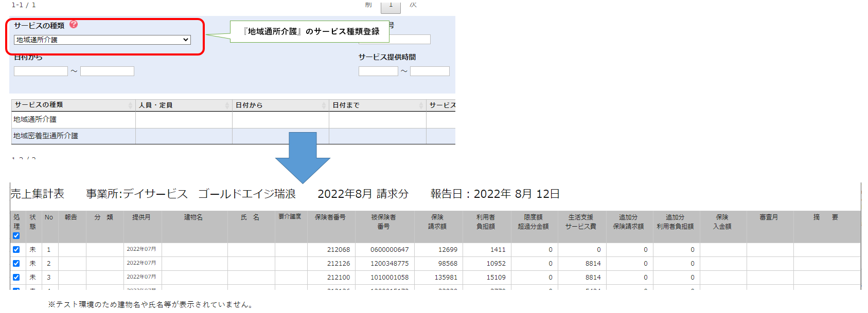Click sort arrows on 人員・定員 column

click(227, 105)
